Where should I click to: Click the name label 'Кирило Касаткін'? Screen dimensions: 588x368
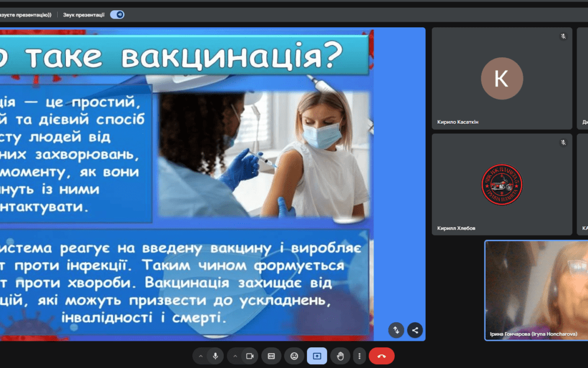pos(458,122)
